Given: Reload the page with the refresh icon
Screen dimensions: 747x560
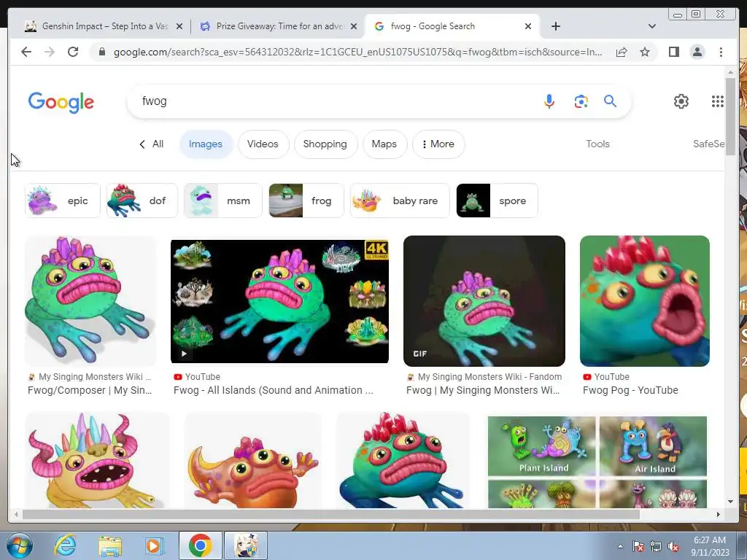Looking at the screenshot, I should [x=73, y=52].
